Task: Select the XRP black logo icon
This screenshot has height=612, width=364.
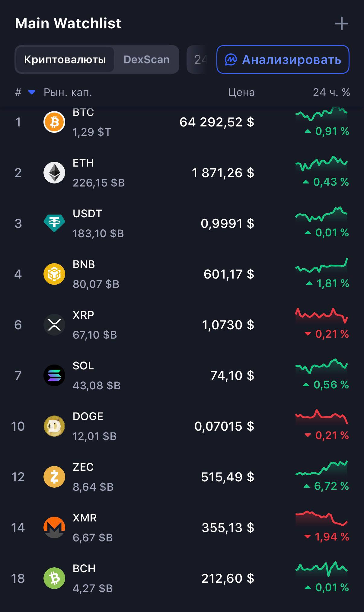Action: (54, 325)
